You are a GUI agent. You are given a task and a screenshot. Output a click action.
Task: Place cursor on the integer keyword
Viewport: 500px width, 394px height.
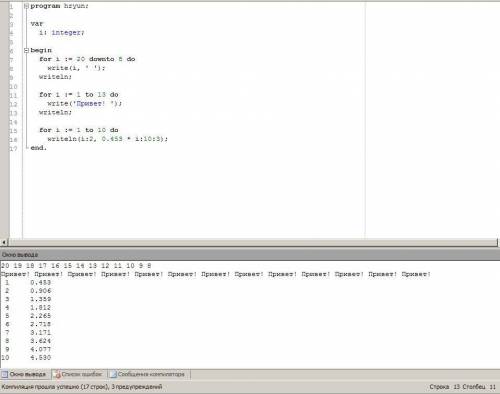(68, 33)
